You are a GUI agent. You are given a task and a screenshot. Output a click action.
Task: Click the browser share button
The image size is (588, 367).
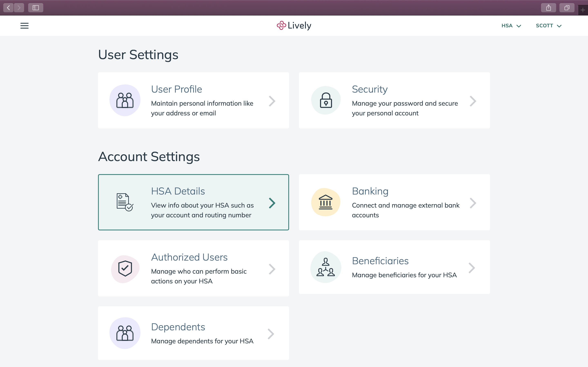tap(548, 8)
